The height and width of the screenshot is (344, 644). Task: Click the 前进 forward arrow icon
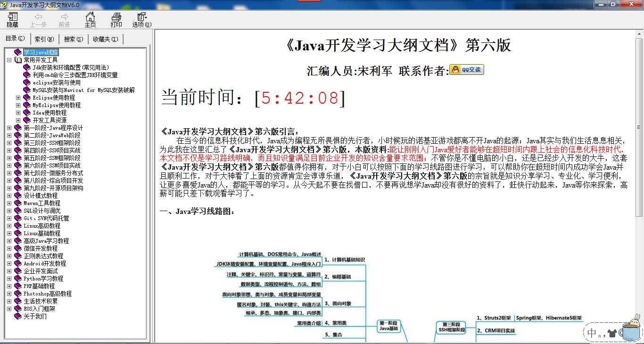tap(64, 17)
